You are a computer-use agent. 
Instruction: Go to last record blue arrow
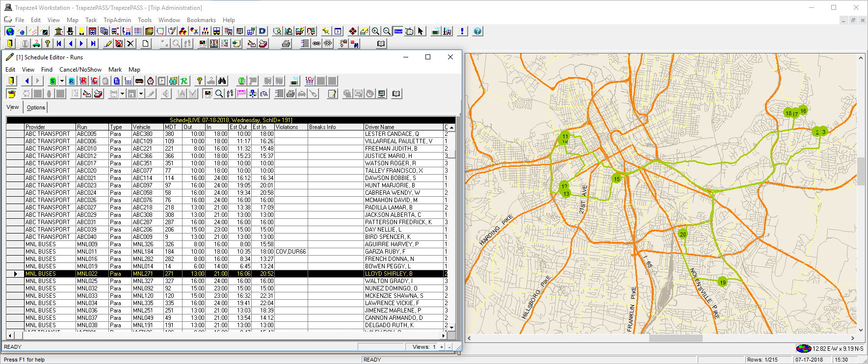pos(93,44)
